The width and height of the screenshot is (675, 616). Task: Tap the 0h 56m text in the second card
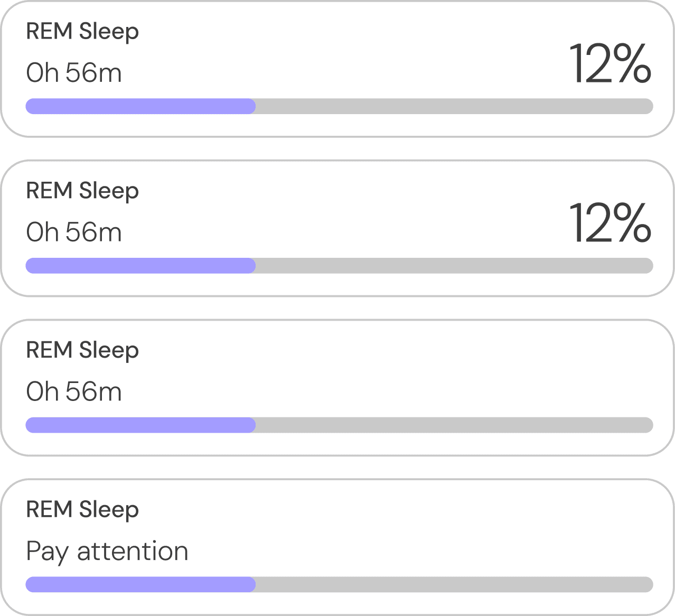pyautogui.click(x=74, y=232)
